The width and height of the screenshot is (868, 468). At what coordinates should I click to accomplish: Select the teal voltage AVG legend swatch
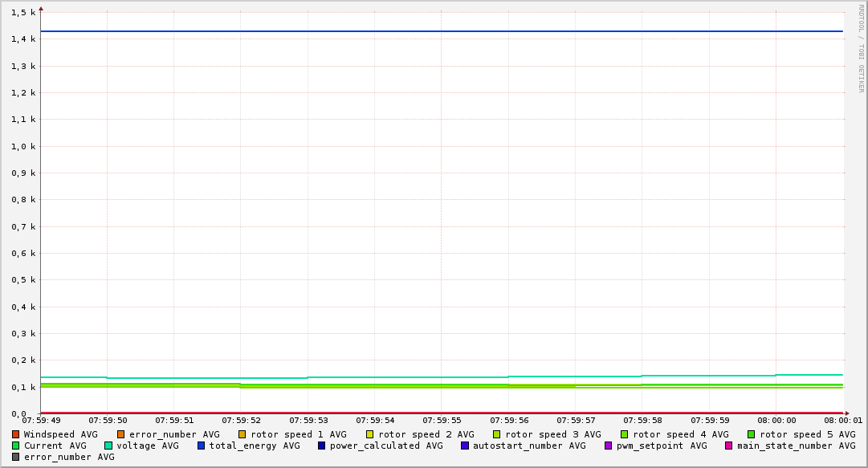coord(108,446)
